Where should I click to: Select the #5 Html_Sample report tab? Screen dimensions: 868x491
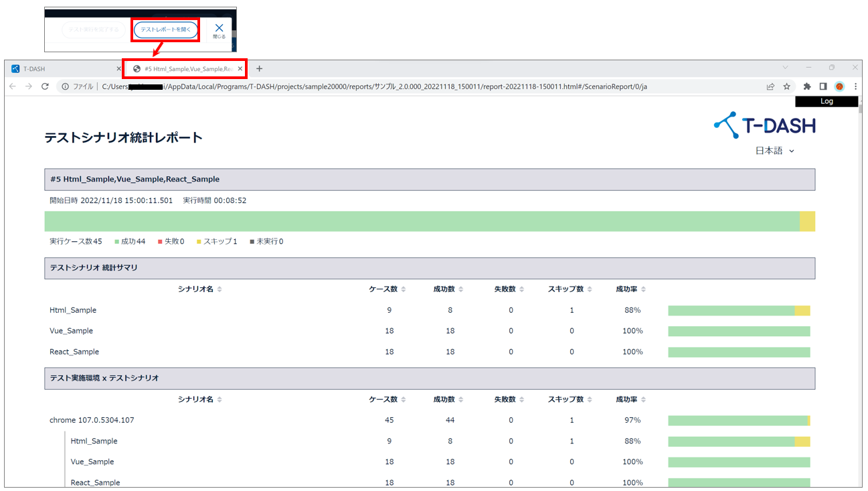pyautogui.click(x=184, y=68)
